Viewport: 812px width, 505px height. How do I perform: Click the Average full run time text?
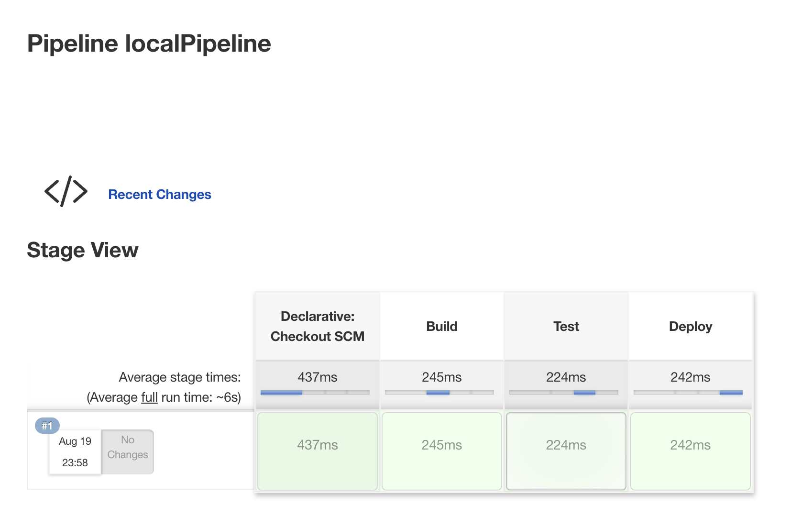[163, 396]
